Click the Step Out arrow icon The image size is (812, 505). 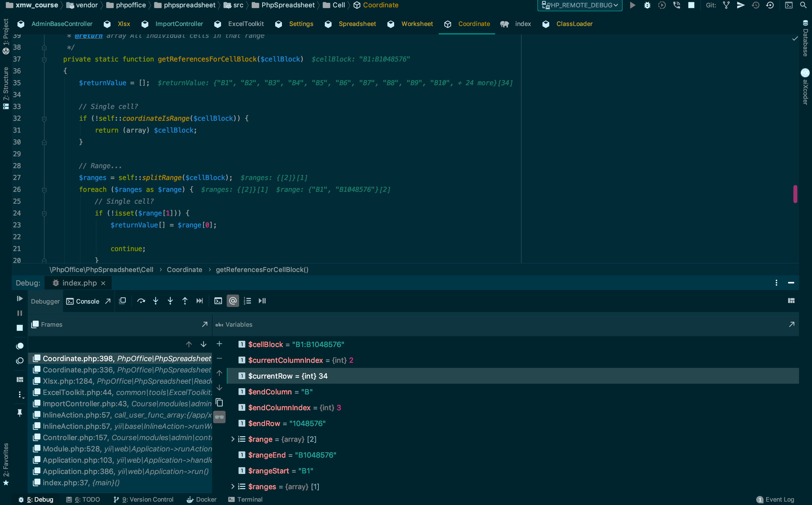(x=185, y=301)
